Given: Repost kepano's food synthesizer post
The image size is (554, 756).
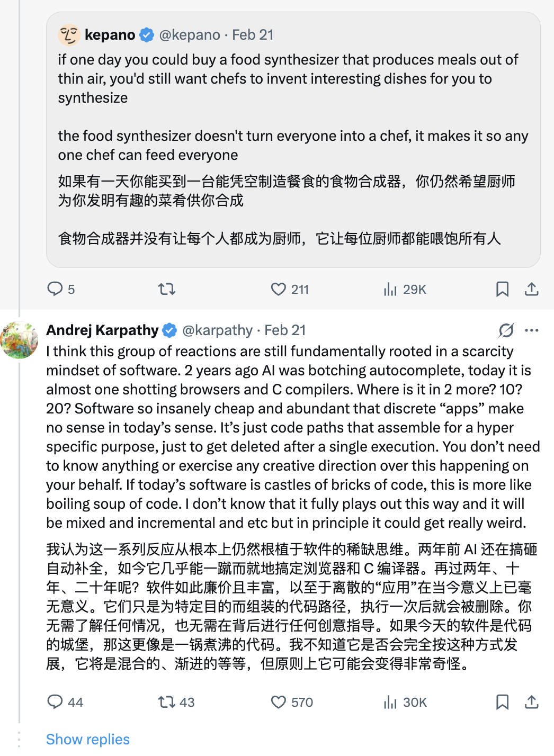Looking at the screenshot, I should click(167, 289).
